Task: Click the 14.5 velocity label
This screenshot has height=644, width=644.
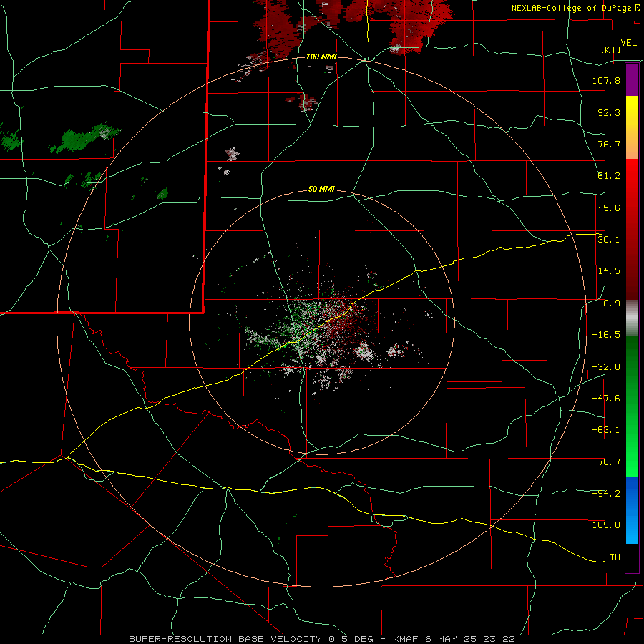Action: point(609,271)
